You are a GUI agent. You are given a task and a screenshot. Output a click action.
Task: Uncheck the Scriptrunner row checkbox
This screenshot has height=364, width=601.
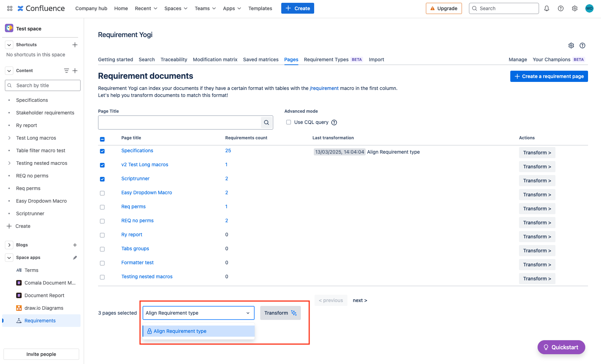click(x=102, y=179)
